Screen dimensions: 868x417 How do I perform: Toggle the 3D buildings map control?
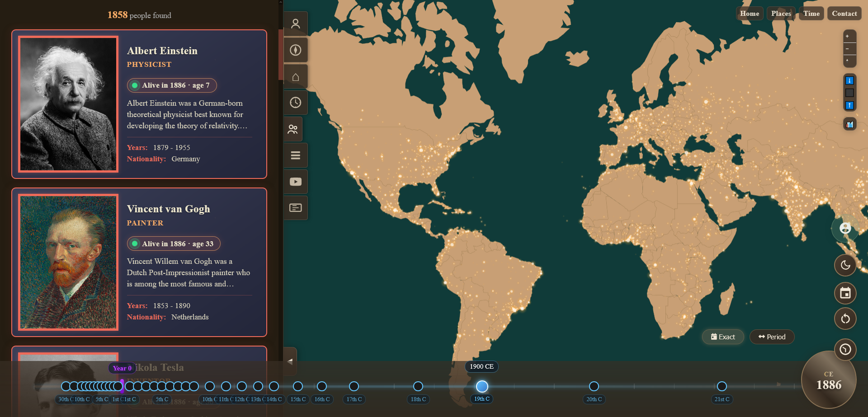pos(850,124)
